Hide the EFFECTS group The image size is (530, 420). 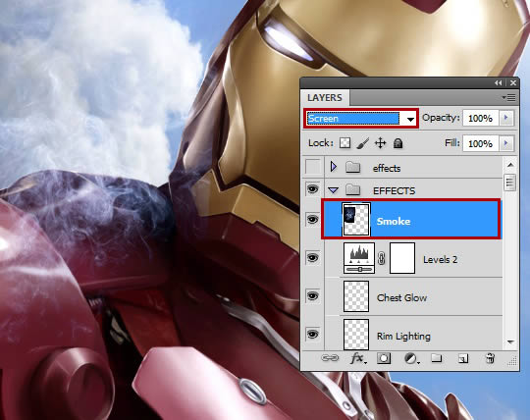click(x=312, y=189)
